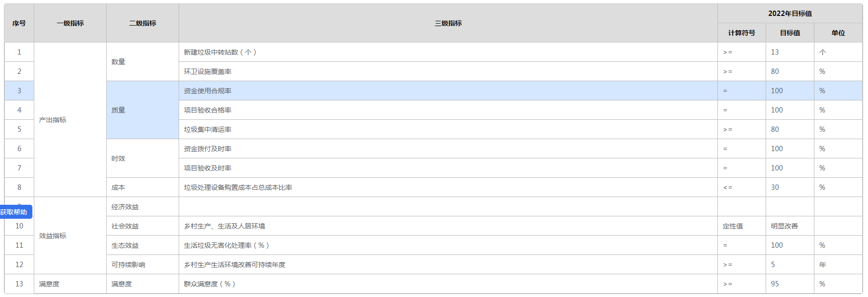868x297 pixels.
Task: Click the 2022年目标值 group header
Action: click(x=790, y=14)
